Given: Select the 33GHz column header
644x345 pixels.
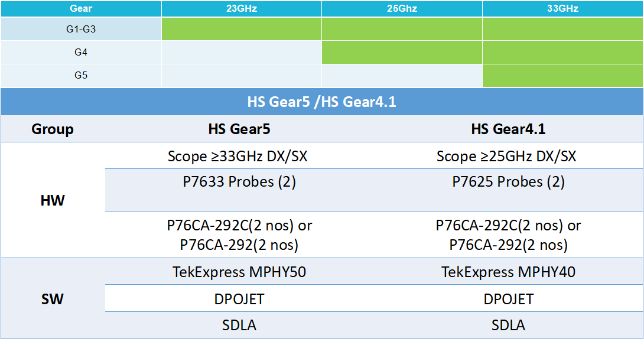Looking at the screenshot, I should coord(562,8).
